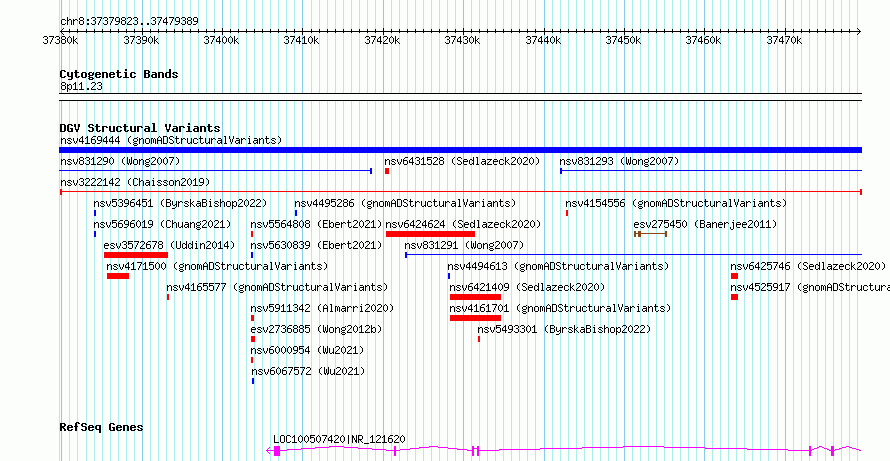Click the red bar under nsv4161701
Image resolution: width=890 pixels, height=461 pixels.
point(475,318)
